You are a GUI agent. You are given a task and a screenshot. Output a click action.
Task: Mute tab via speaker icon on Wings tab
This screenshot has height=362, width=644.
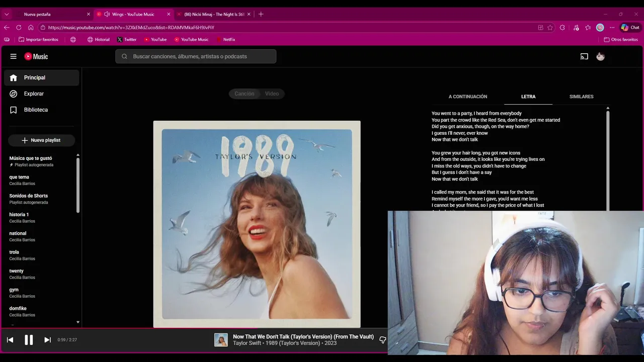(x=107, y=14)
